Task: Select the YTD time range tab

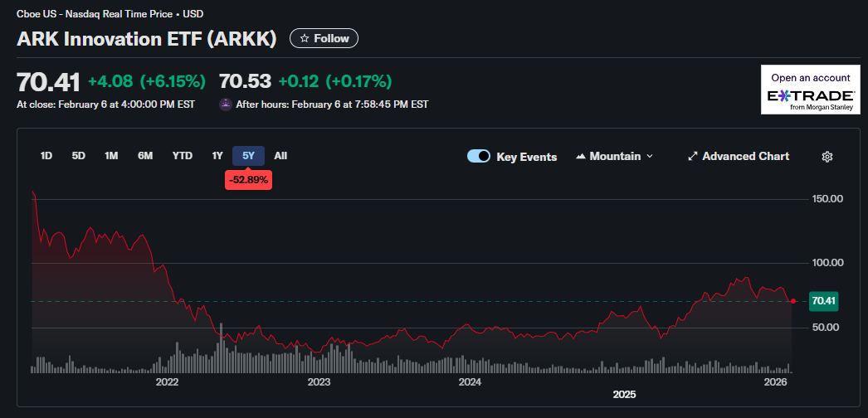Action: point(182,156)
